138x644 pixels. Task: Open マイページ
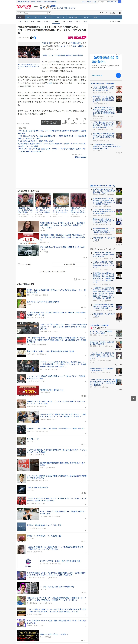click(x=103, y=13)
